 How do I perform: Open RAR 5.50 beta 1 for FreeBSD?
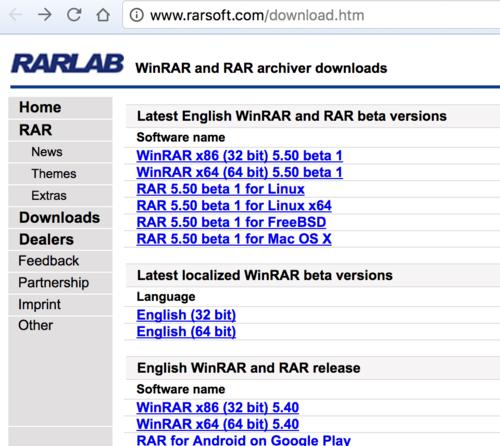[x=231, y=222]
